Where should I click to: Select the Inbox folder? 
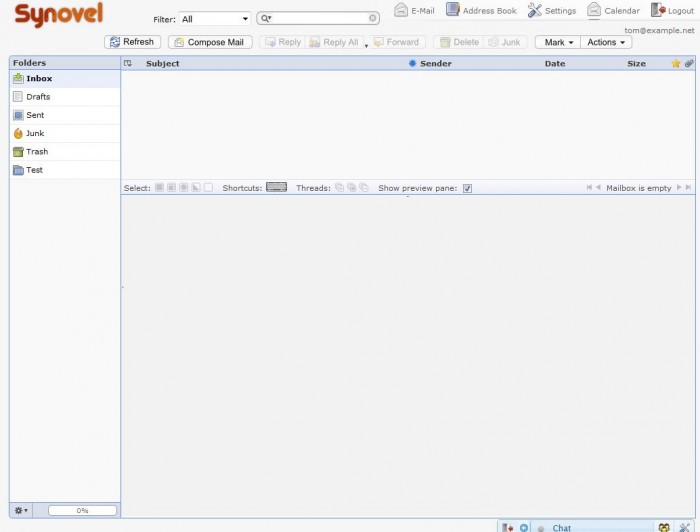pos(65,79)
